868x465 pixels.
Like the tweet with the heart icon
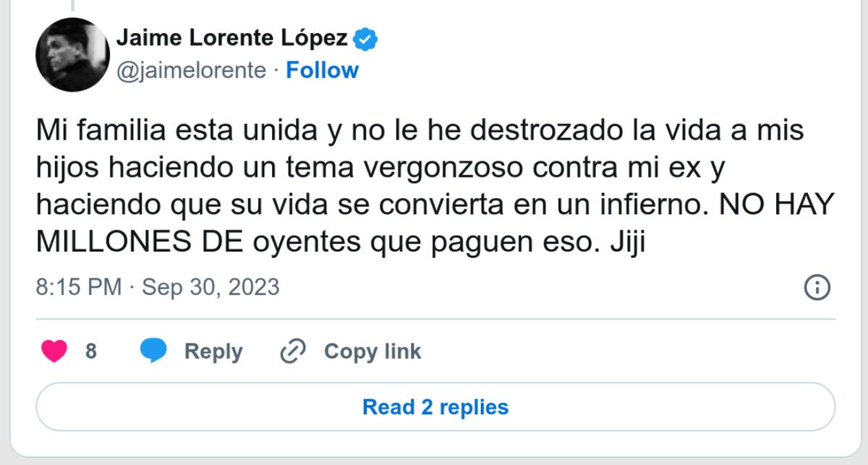click(x=54, y=352)
